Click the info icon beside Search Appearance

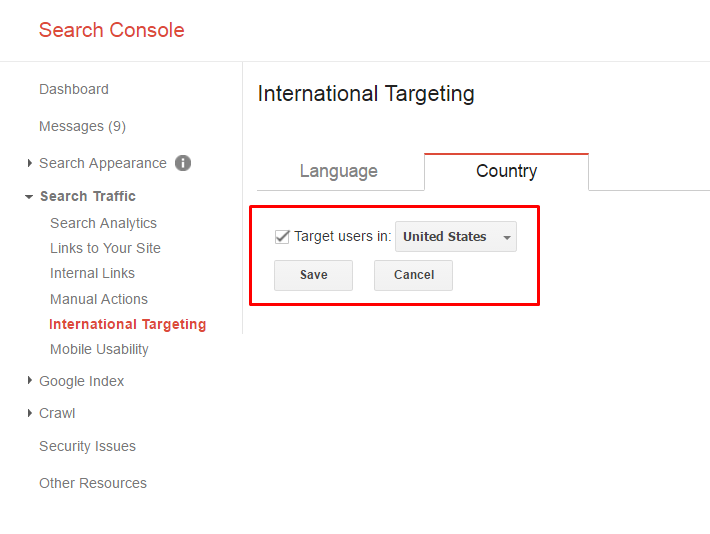coord(183,163)
